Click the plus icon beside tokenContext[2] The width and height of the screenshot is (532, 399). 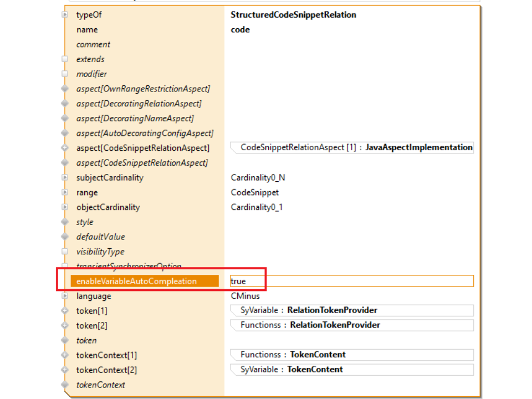[65, 370]
